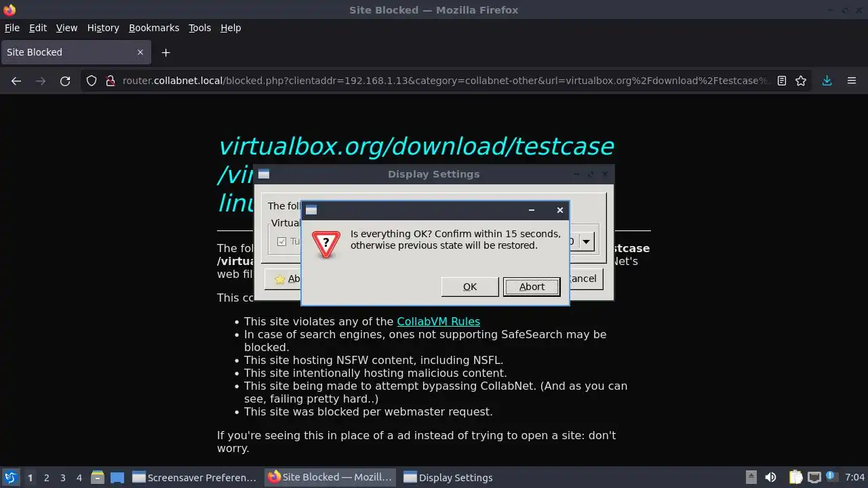Click the confirmation dialog window menu icon

[311, 210]
